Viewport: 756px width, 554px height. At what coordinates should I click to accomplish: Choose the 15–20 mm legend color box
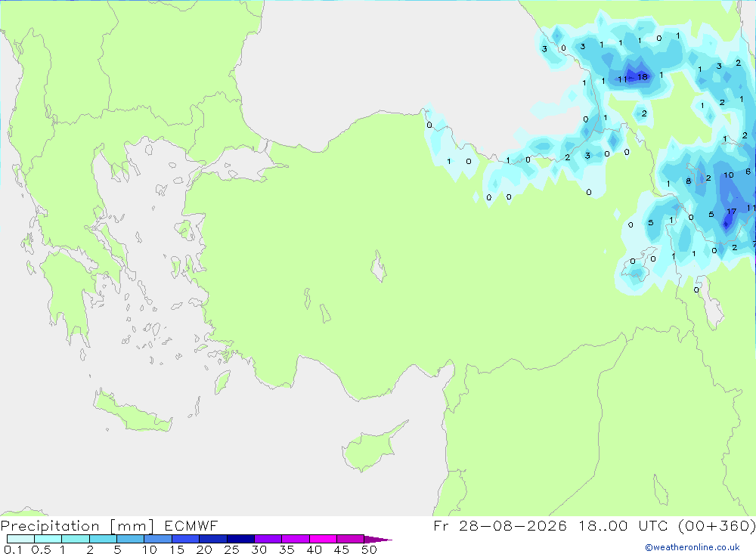pyautogui.click(x=186, y=539)
